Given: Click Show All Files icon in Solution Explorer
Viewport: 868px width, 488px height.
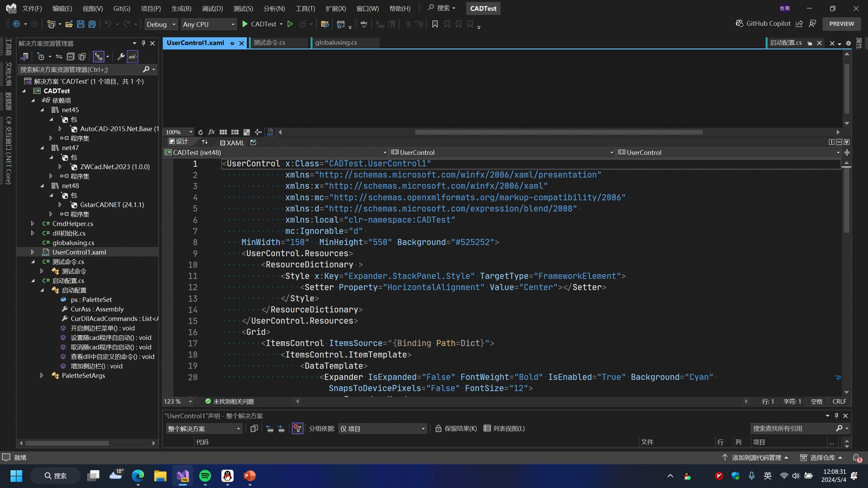Looking at the screenshot, I should [x=82, y=56].
